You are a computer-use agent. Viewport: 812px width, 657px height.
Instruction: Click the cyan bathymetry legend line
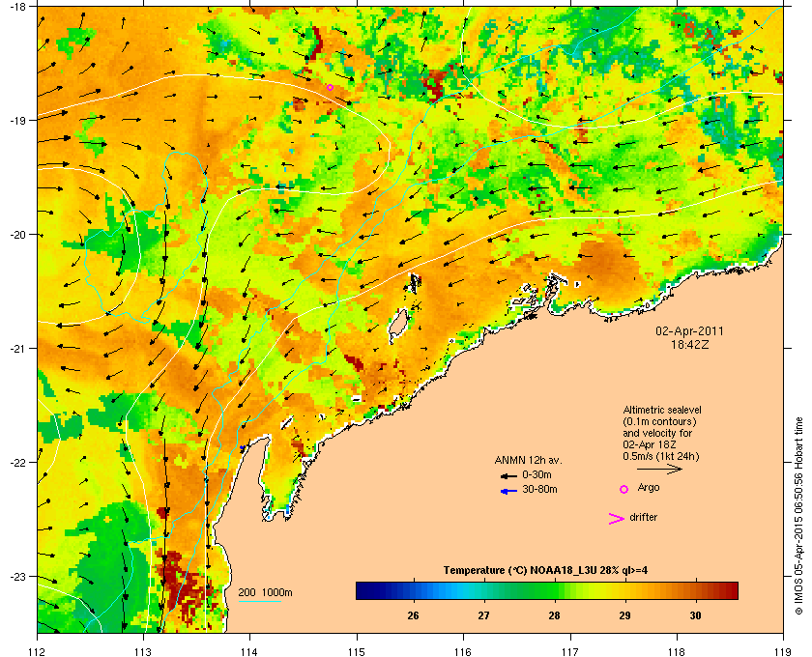[x=260, y=602]
